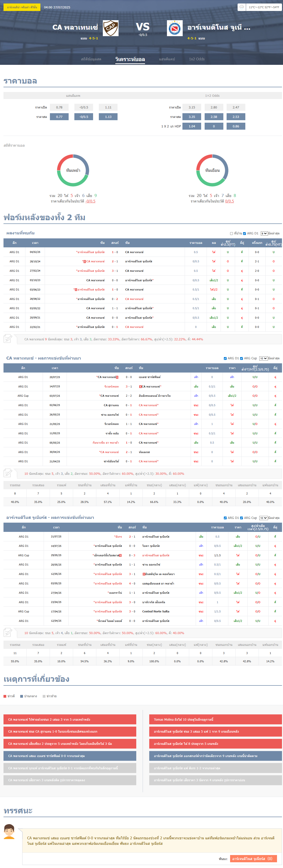Click the live 1x2 odds 2.53

(236, 117)
